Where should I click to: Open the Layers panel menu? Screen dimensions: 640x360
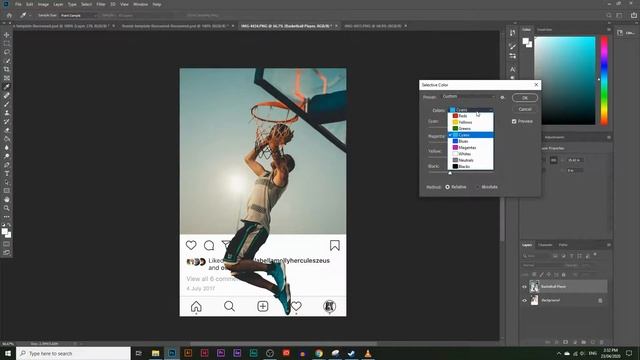coord(609,245)
